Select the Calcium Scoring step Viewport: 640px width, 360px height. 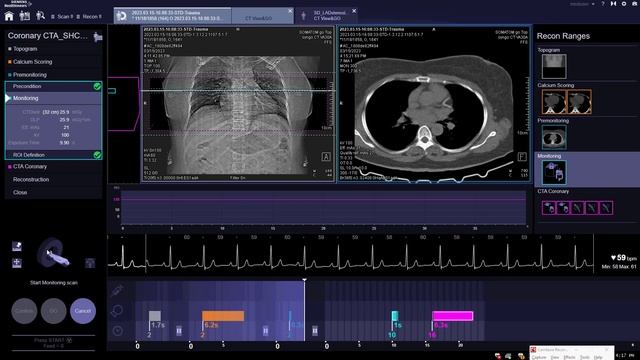53,62
